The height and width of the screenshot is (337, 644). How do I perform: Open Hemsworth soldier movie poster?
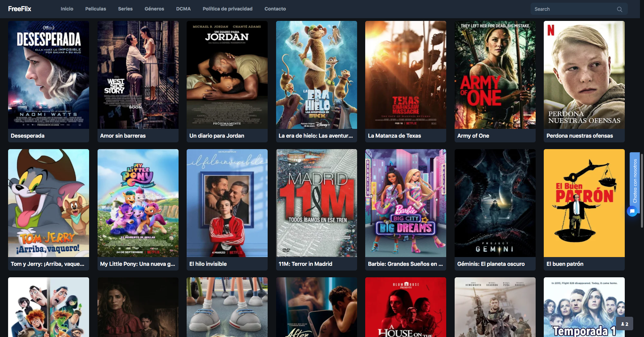pos(495,307)
